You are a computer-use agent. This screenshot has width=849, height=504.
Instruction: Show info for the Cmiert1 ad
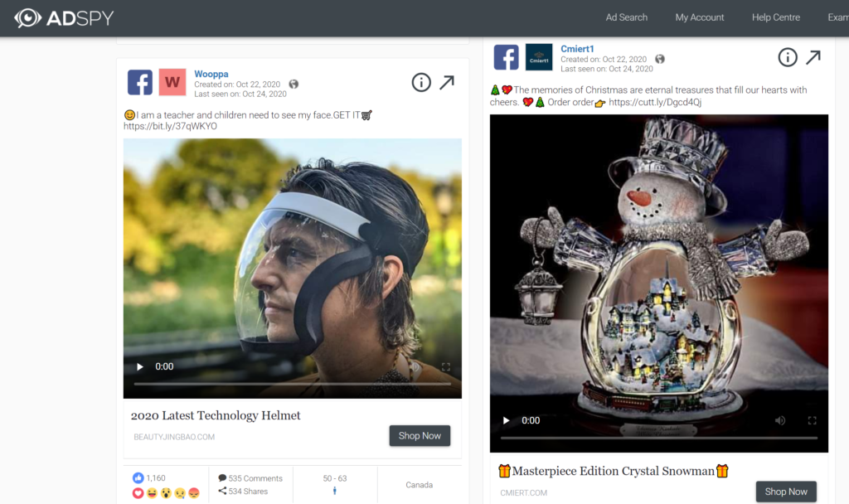point(788,57)
